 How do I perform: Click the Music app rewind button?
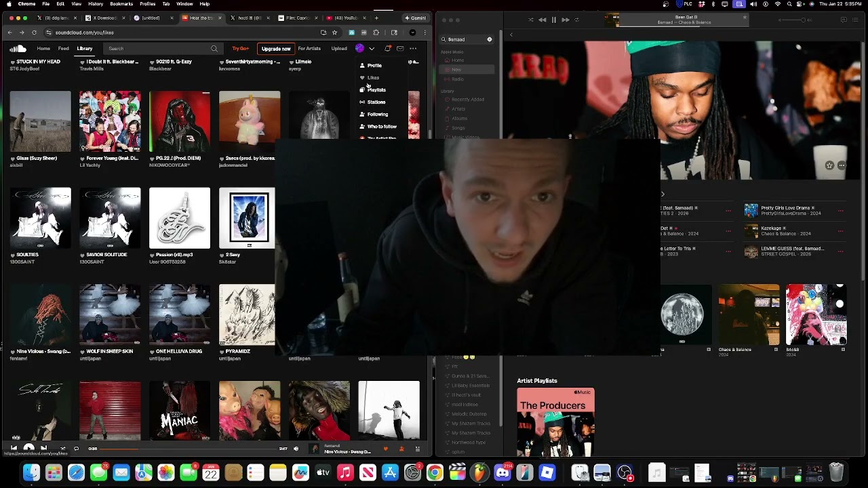click(542, 20)
